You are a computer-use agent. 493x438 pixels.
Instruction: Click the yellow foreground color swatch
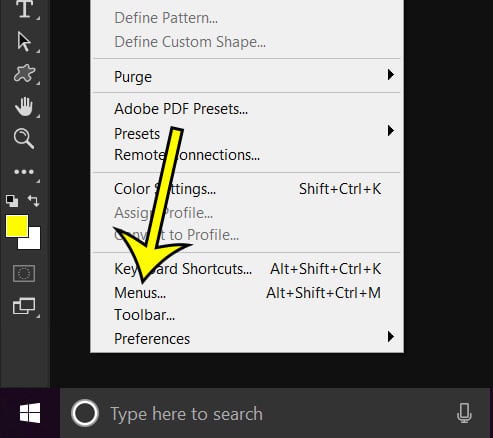[17, 226]
